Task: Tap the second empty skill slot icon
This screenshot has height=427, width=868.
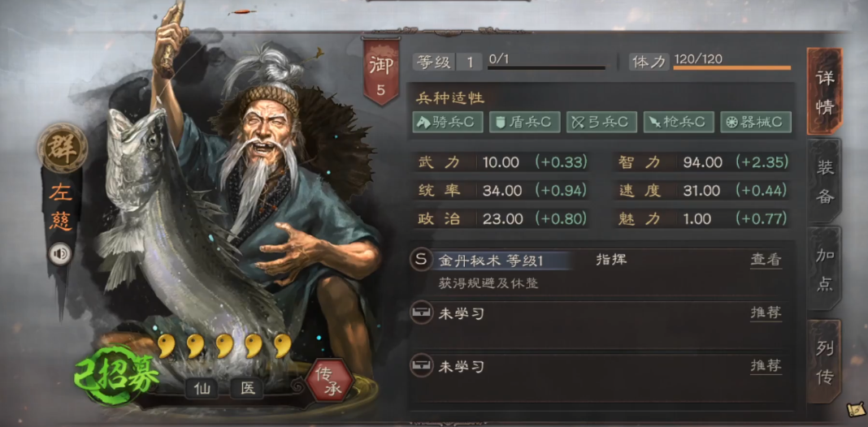Action: pyautogui.click(x=421, y=365)
